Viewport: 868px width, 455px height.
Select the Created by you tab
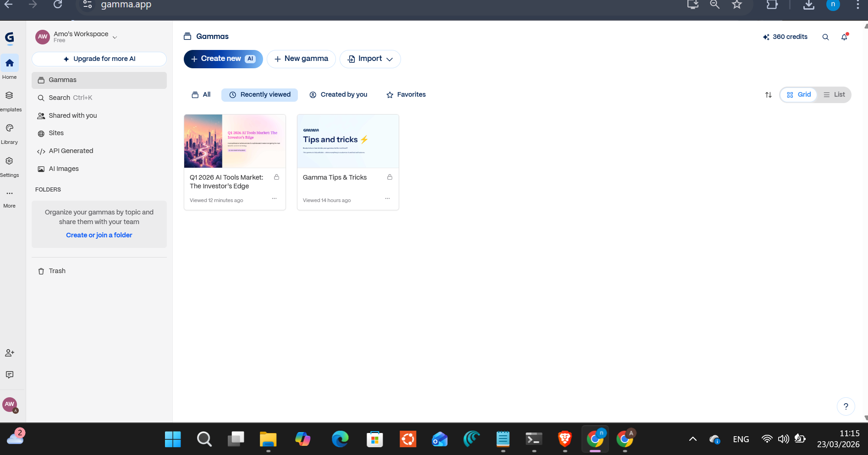(x=338, y=95)
